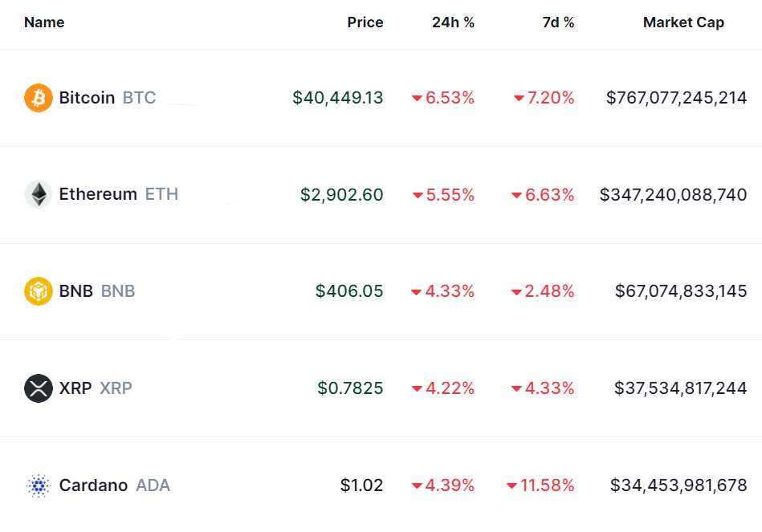Viewport: 762px width, 532px height.
Task: Open the Ethereum name link
Action: pos(98,194)
